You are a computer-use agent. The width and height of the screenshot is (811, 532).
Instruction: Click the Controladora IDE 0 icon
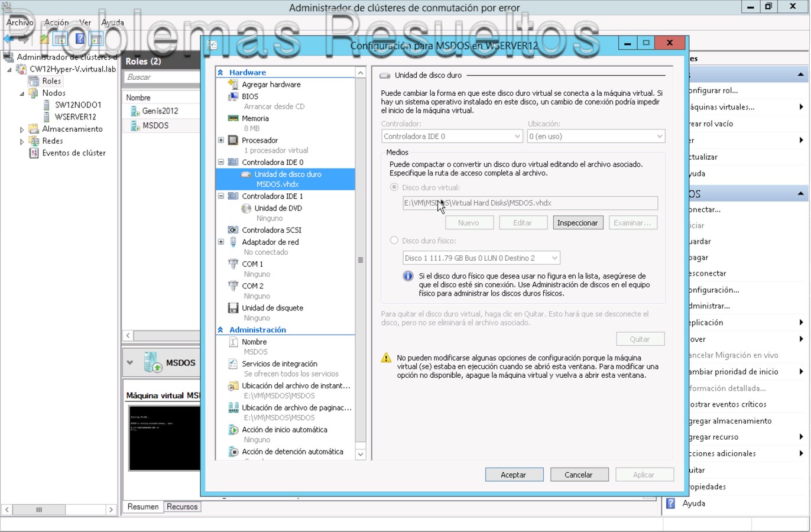tap(233, 162)
